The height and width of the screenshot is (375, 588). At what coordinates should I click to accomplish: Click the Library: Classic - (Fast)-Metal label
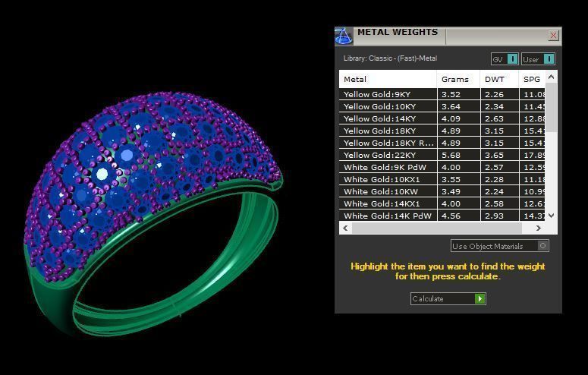[391, 58]
